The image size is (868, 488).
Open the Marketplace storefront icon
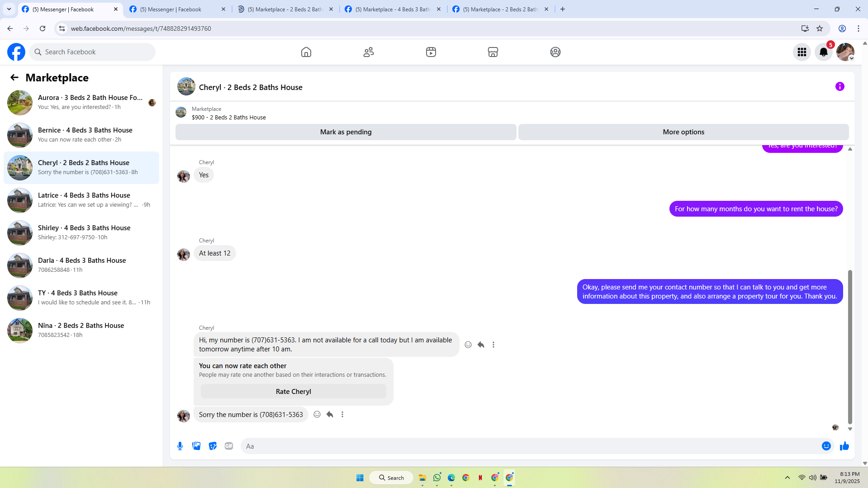pos(493,52)
